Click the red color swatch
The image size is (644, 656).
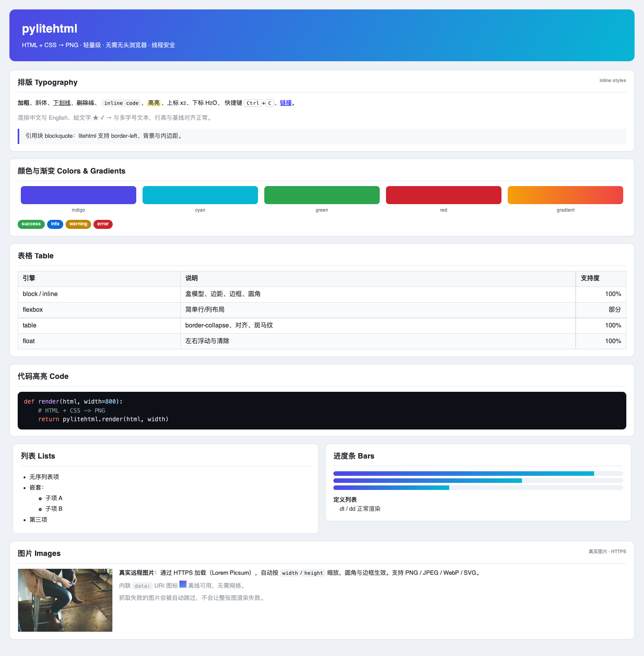click(444, 195)
